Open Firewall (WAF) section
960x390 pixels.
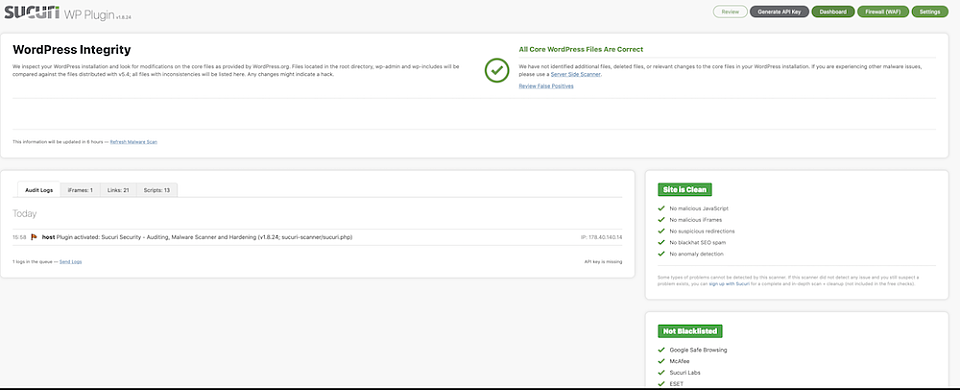[883, 12]
